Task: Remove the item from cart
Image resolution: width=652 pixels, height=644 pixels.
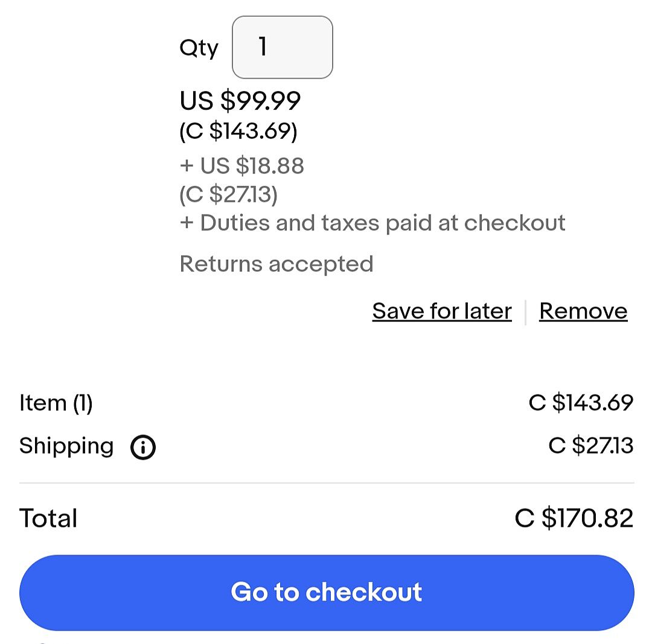Action: pyautogui.click(x=583, y=311)
